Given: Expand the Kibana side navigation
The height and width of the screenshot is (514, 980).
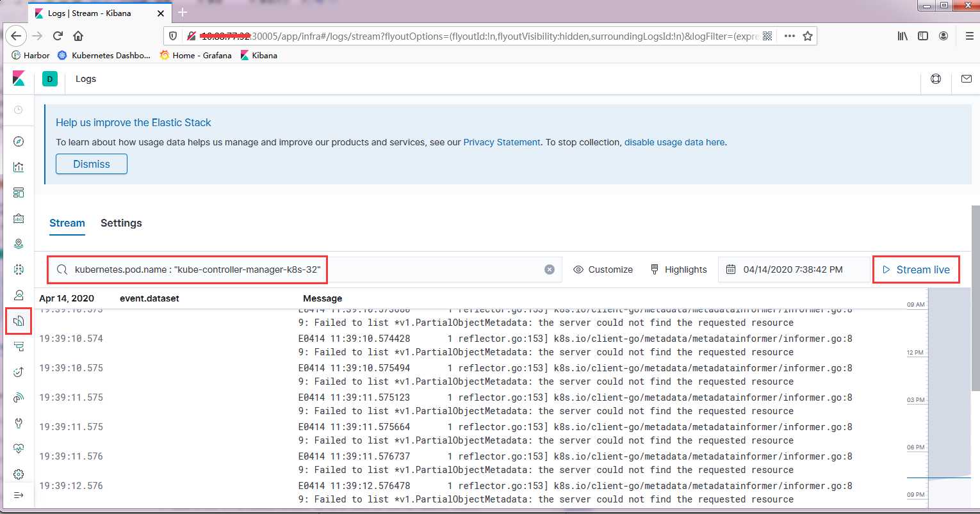Looking at the screenshot, I should (x=19, y=495).
